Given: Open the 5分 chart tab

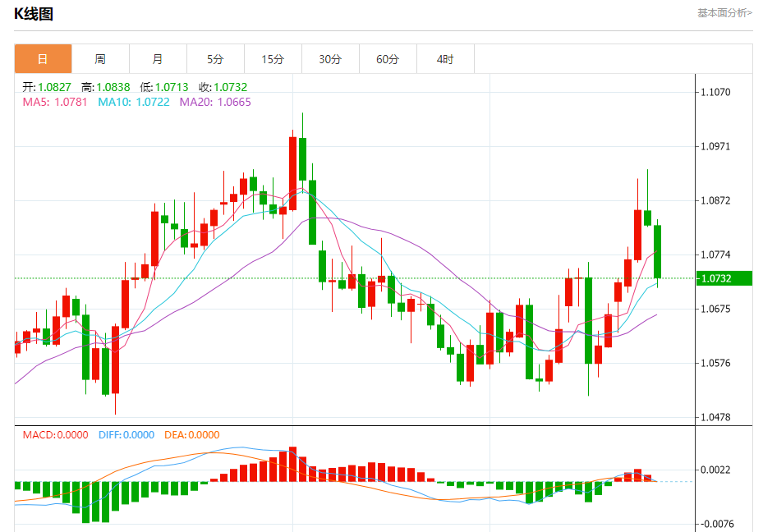Looking at the screenshot, I should click(x=215, y=59).
